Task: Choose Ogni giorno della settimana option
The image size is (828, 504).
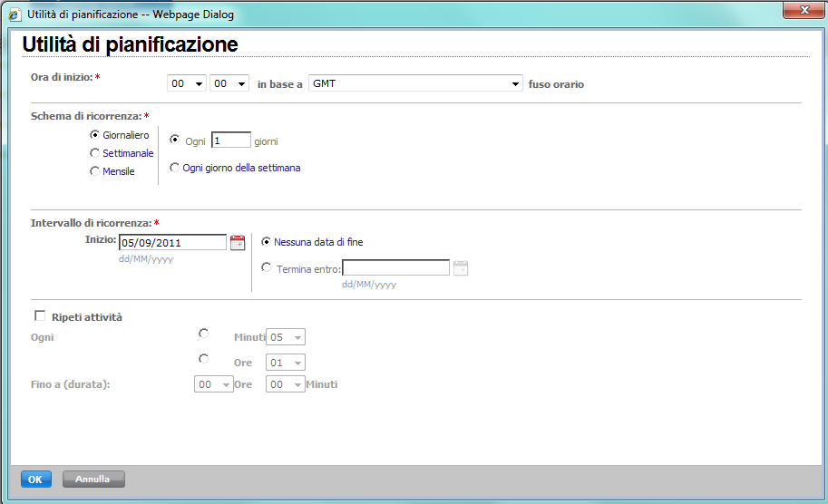Action: coord(174,167)
